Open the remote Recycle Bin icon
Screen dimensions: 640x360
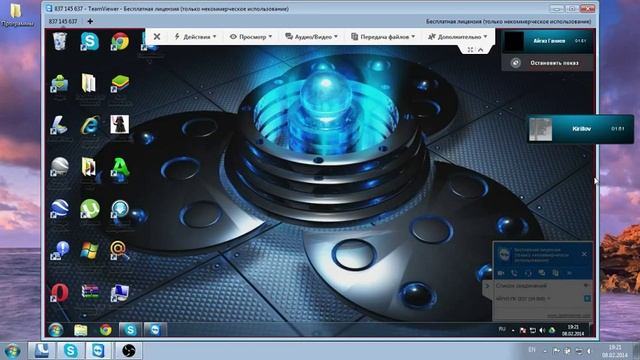[x=60, y=41]
